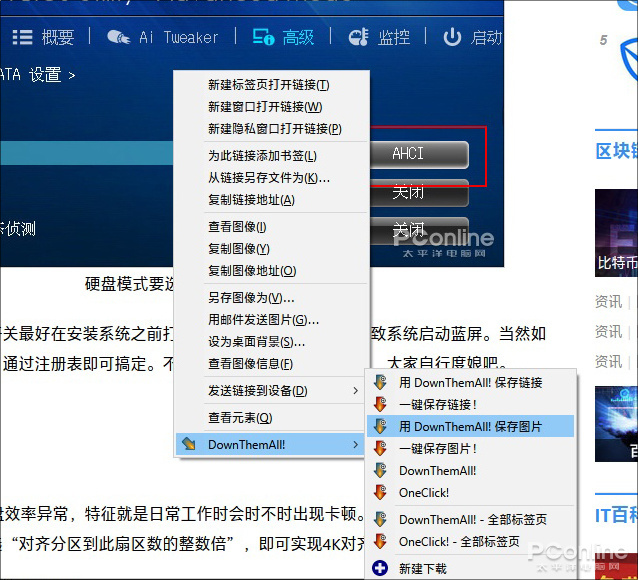Viewport: 638px width, 580px height.
Task: Click the icon beside OneClick! - 全部标签页
Action: pyautogui.click(x=380, y=541)
